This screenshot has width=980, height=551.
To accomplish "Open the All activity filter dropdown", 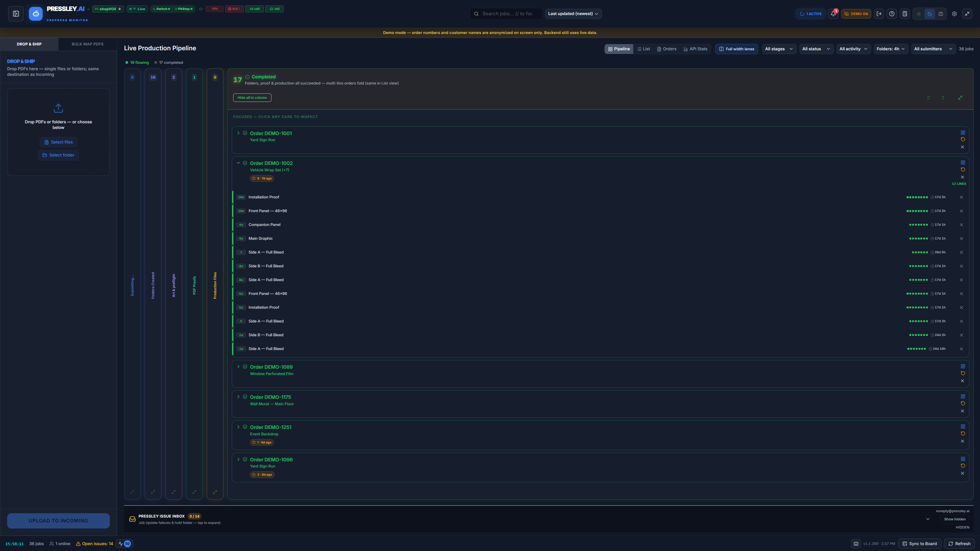I will 853,49.
